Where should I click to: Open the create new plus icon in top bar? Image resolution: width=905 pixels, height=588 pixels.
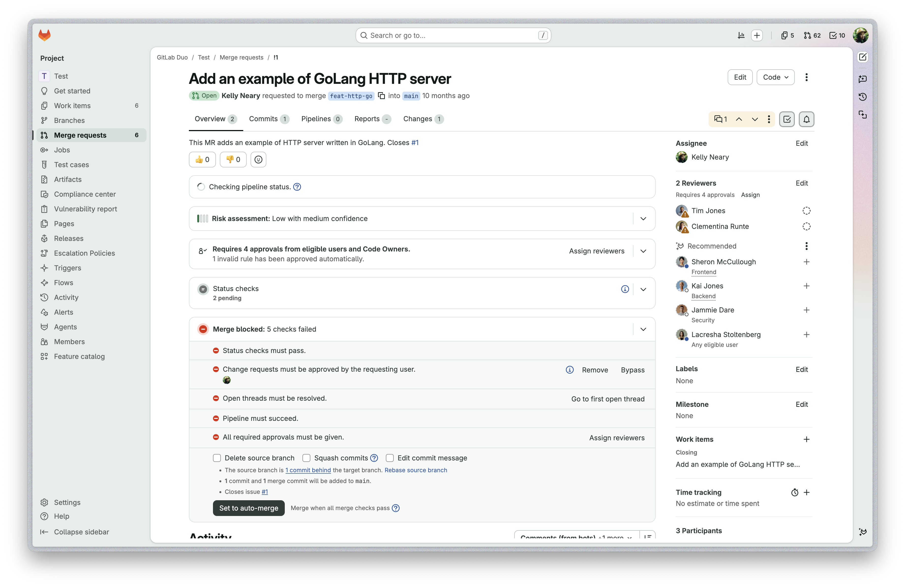pyautogui.click(x=757, y=35)
